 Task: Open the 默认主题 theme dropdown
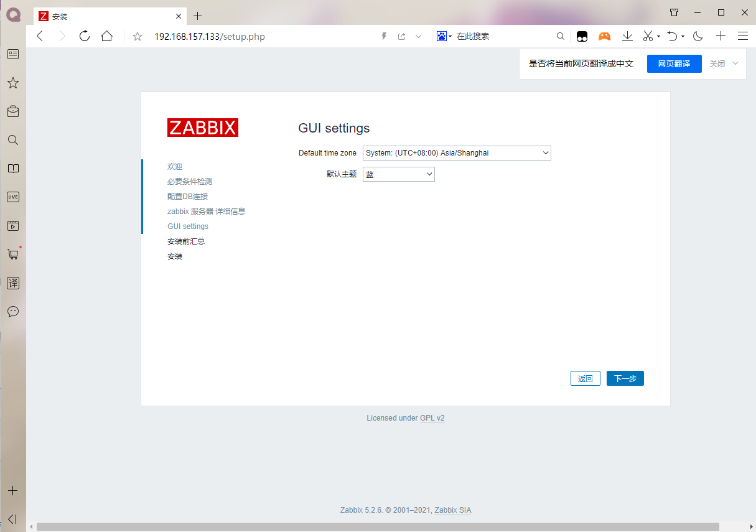399,174
